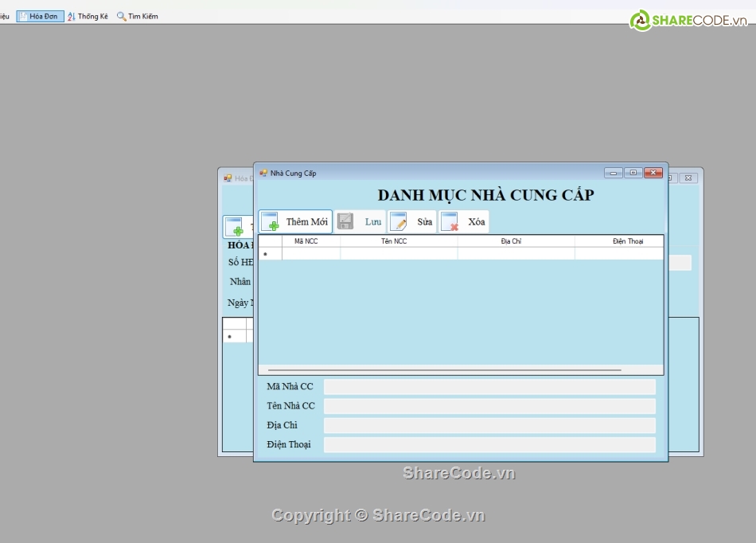Click the Lưu floppy disk save button
This screenshot has height=543, width=756.
click(x=360, y=222)
